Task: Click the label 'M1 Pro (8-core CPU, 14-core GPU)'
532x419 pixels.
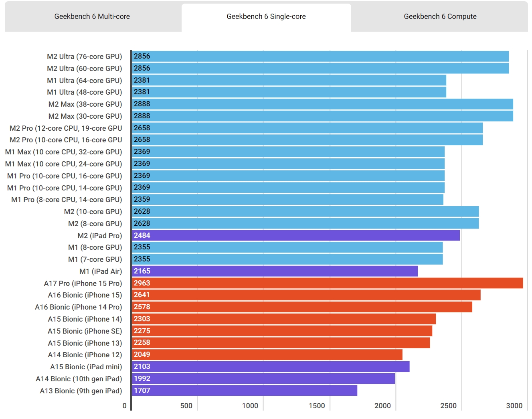Action: (x=67, y=200)
